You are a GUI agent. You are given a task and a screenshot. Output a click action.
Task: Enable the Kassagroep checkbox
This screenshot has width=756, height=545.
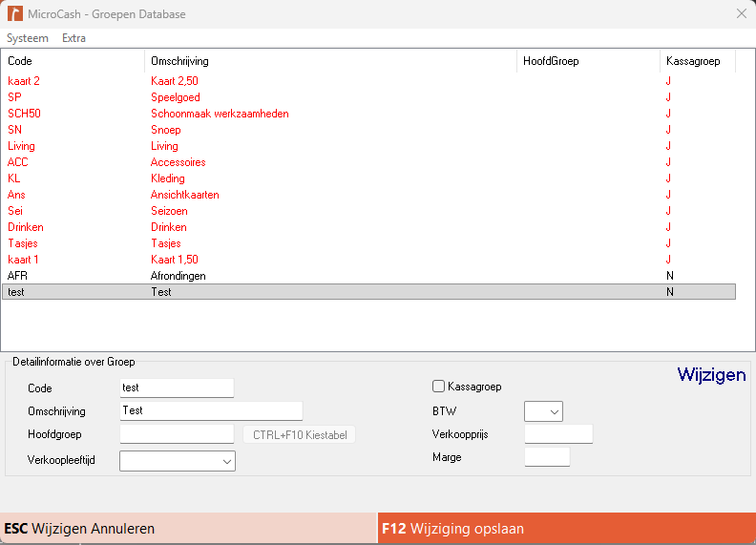(x=438, y=387)
